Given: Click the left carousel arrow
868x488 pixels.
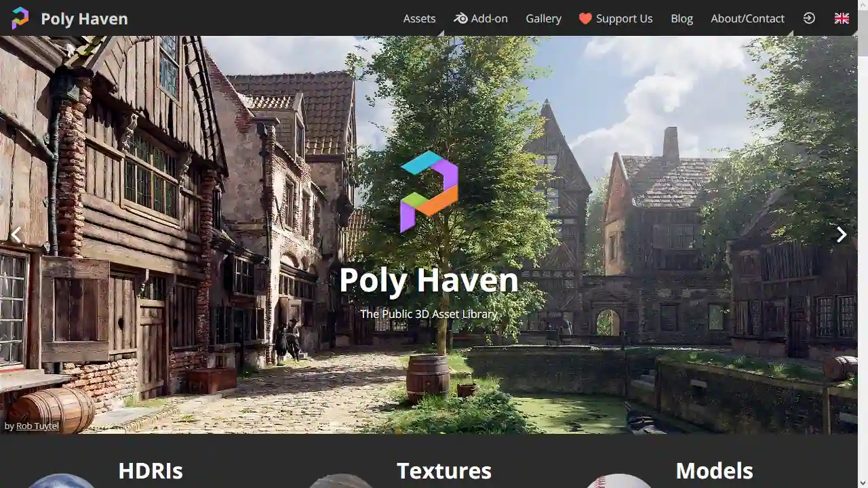Looking at the screenshot, I should pos(16,234).
